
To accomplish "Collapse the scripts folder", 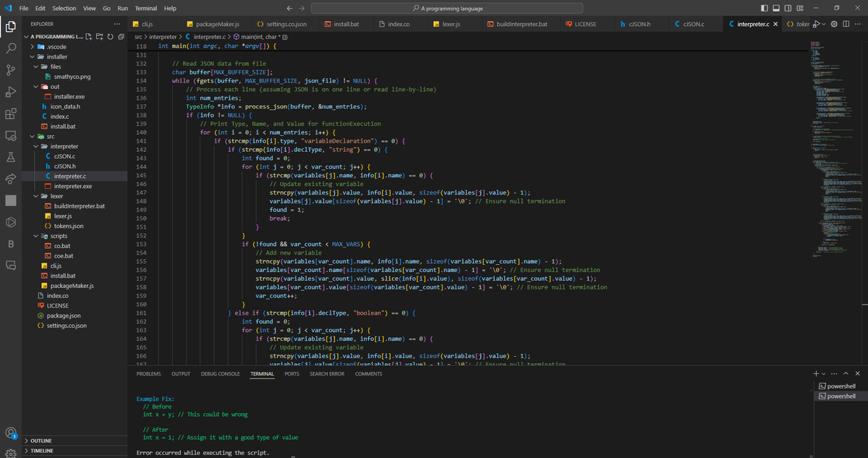I will (76, 236).
